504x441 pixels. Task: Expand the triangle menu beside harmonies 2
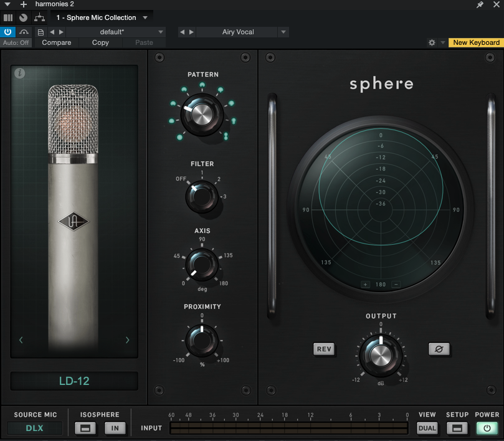point(7,4)
